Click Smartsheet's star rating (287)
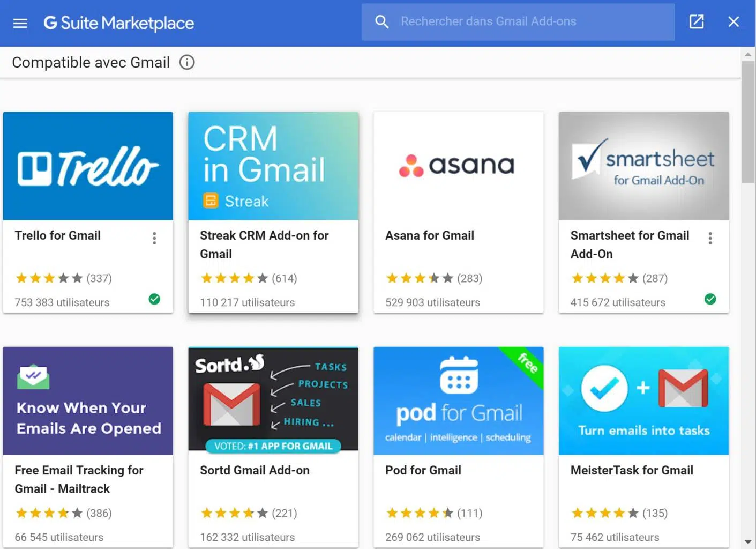 619,278
